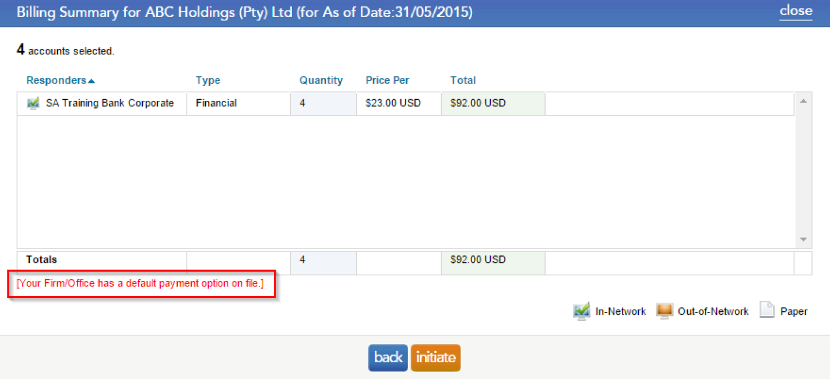This screenshot has height=379, width=830.
Task: Click the table scrollbar down arrow
Action: tap(803, 240)
